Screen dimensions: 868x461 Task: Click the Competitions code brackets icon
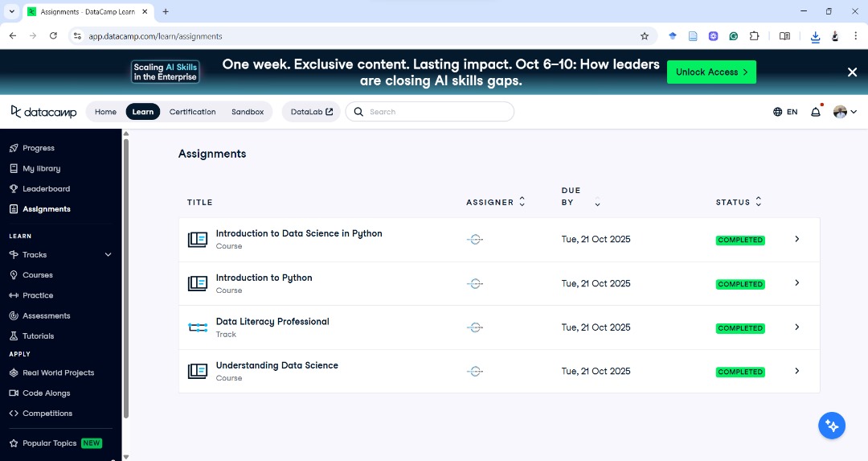point(14,414)
